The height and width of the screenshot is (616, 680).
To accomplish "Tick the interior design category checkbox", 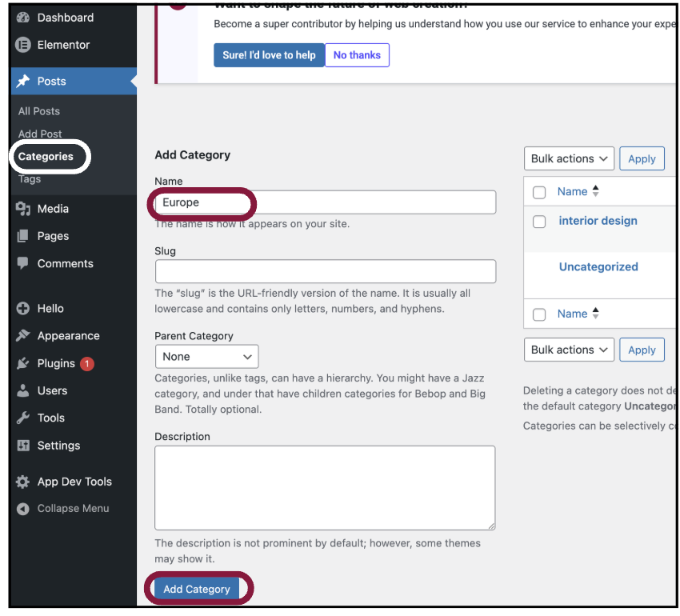I will click(539, 222).
